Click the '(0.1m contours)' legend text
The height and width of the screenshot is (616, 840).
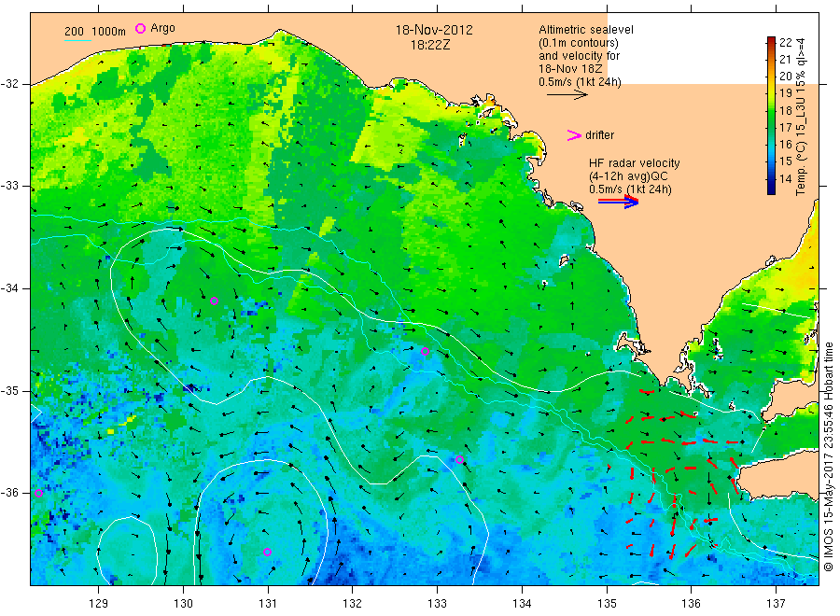579,43
